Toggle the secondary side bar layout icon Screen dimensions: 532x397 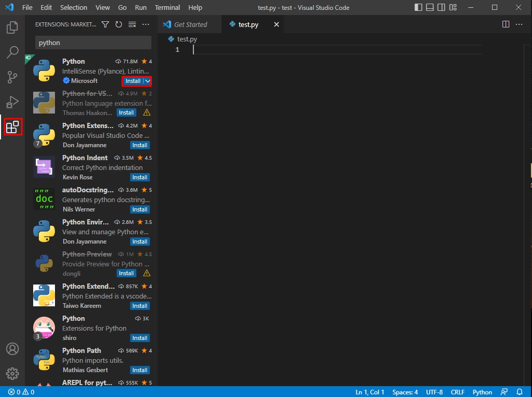click(x=441, y=7)
